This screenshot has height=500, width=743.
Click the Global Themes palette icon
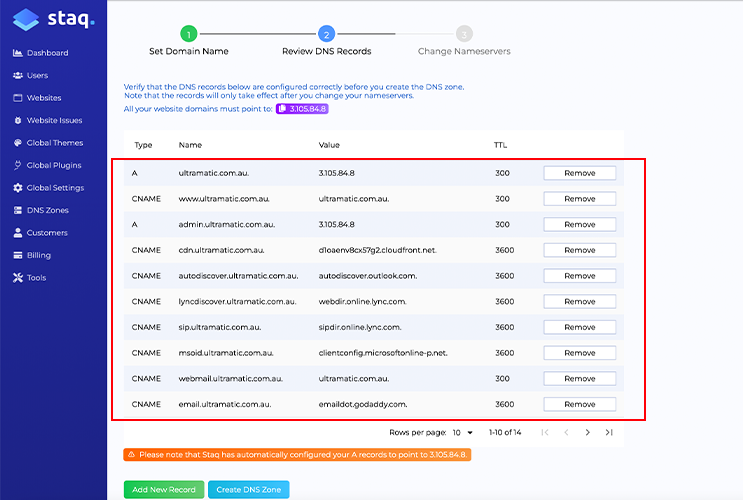click(x=18, y=143)
